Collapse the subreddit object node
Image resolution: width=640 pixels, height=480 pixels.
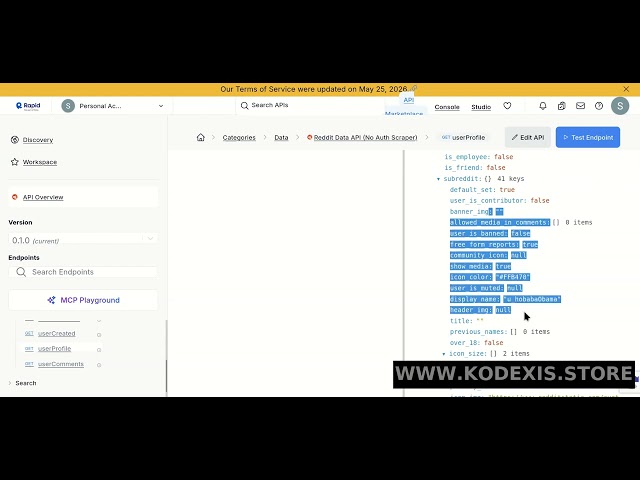click(x=438, y=179)
